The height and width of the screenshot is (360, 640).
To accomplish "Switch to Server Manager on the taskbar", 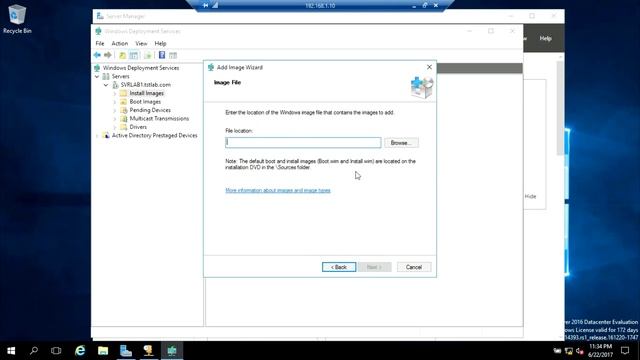I will click(126, 351).
